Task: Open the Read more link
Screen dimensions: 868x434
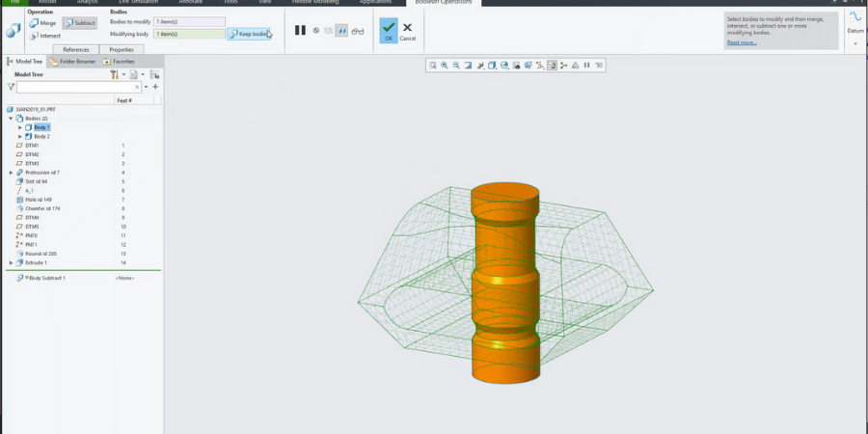Action: pyautogui.click(x=742, y=42)
